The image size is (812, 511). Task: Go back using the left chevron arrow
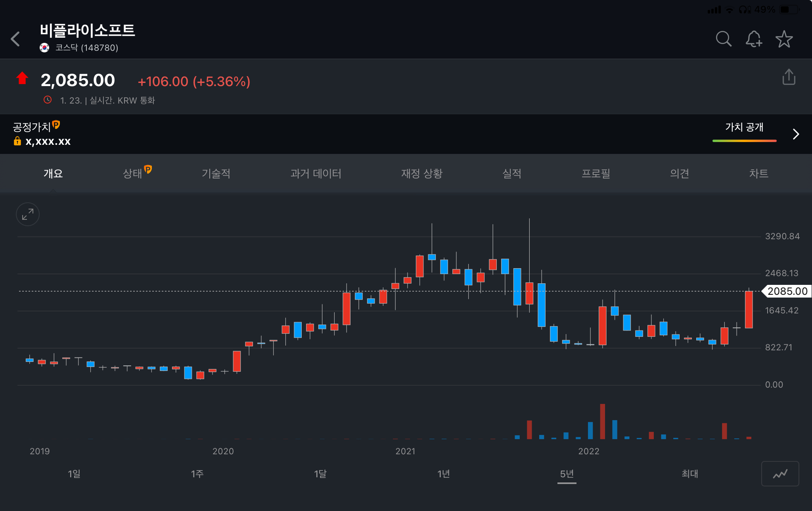pos(15,39)
